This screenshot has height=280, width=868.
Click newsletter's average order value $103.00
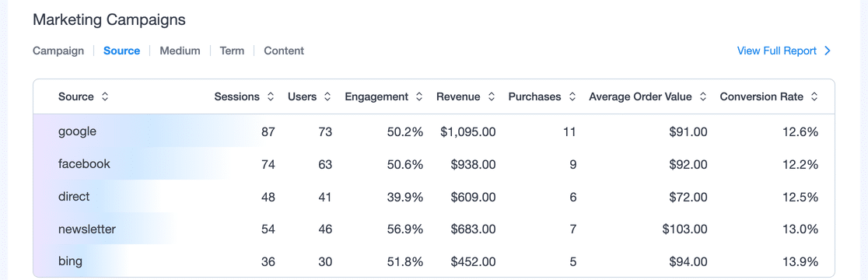click(684, 229)
